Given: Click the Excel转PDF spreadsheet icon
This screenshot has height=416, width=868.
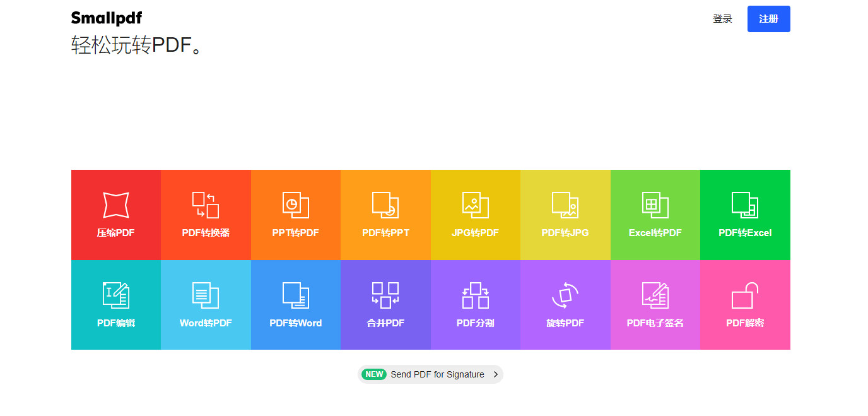Looking at the screenshot, I should [655, 205].
